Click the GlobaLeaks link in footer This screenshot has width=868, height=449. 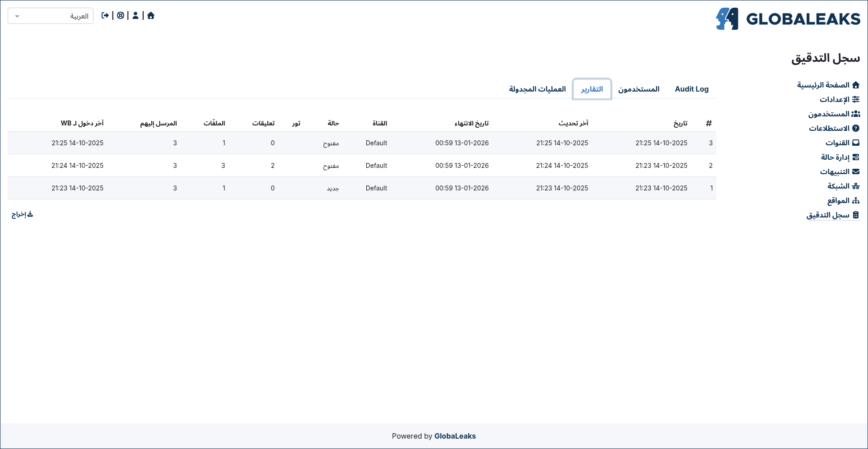[x=455, y=436]
